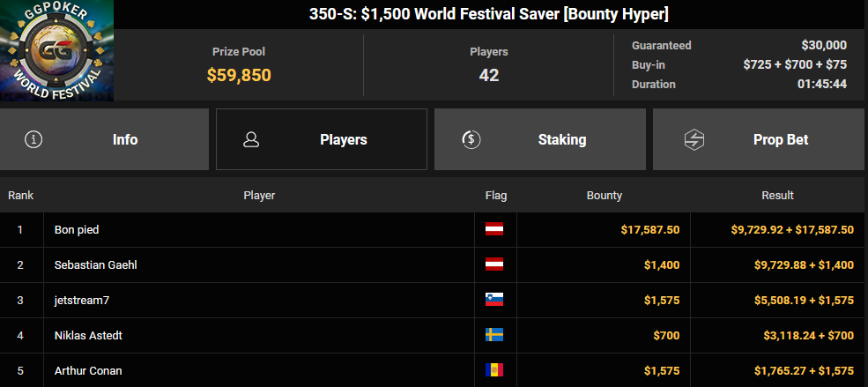Image resolution: width=868 pixels, height=387 pixels.
Task: Click the Players person icon
Action: (x=251, y=139)
